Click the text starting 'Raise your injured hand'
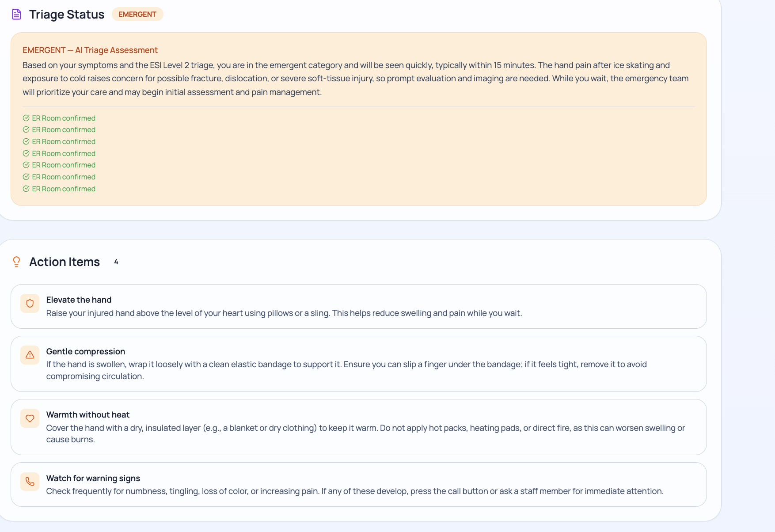Screen dimensions: 775x532 [284, 313]
